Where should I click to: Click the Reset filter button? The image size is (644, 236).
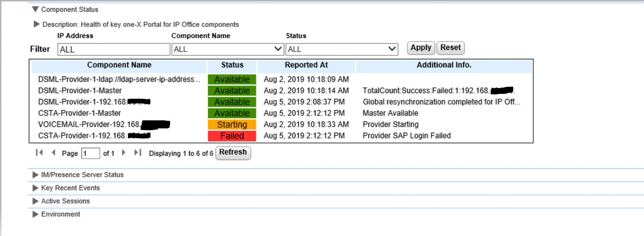[450, 48]
